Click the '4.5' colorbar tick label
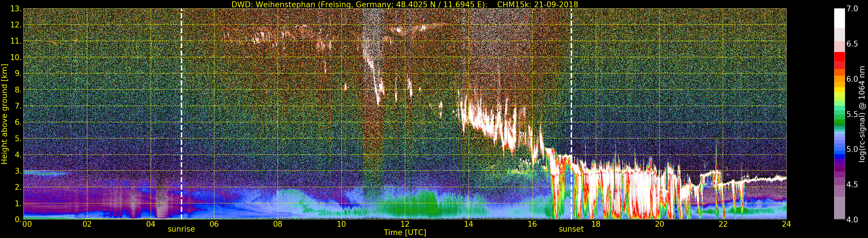 (852, 185)
